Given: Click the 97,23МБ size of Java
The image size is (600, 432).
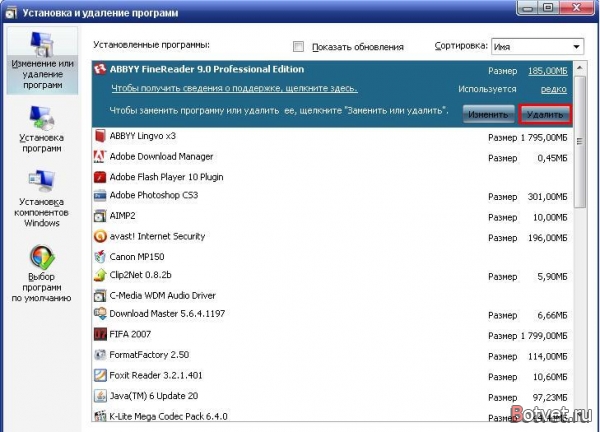Looking at the screenshot, I should point(550,398).
